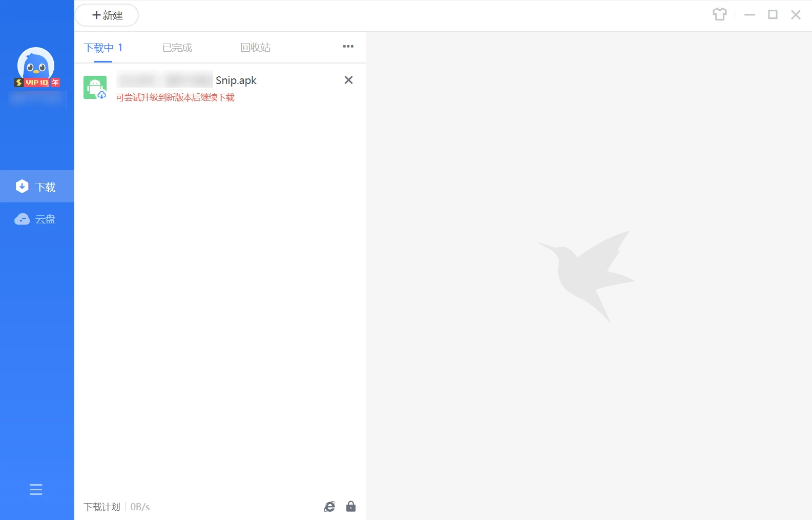The width and height of the screenshot is (812, 520).
Task: Click the 0B/s download speed indicator
Action: pos(140,507)
